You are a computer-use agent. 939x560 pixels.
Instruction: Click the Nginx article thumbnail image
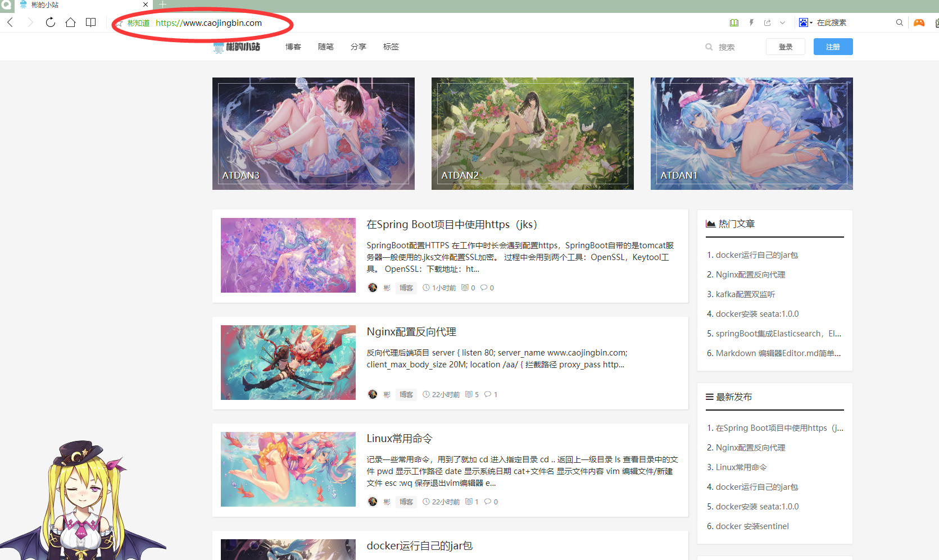coord(288,362)
